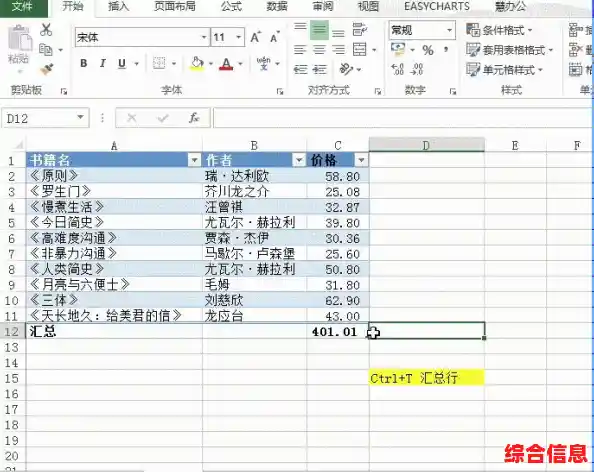This screenshot has height=472, width=594.
Task: Open the 书籍名 column filter dropdown
Action: [194, 160]
